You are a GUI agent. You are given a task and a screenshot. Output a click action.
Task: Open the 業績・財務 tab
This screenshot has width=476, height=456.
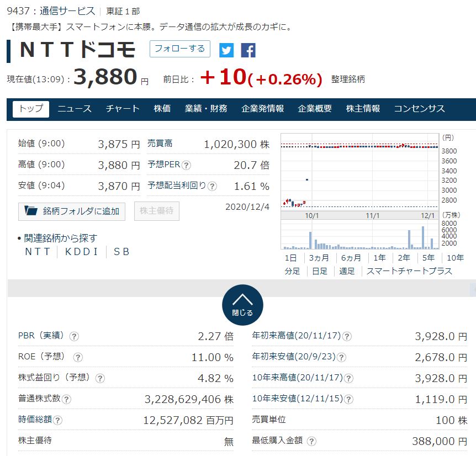point(206,109)
